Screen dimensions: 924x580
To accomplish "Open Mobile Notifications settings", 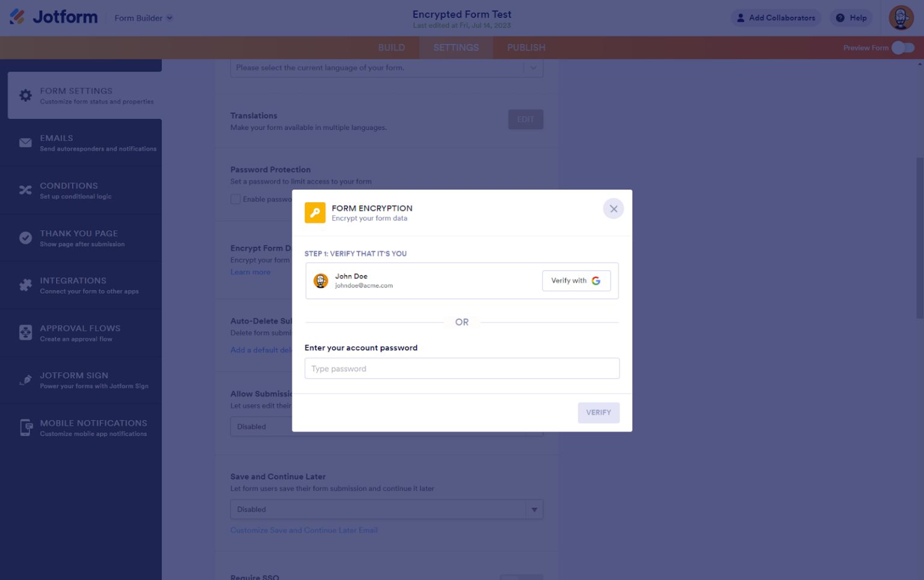I will [x=81, y=427].
